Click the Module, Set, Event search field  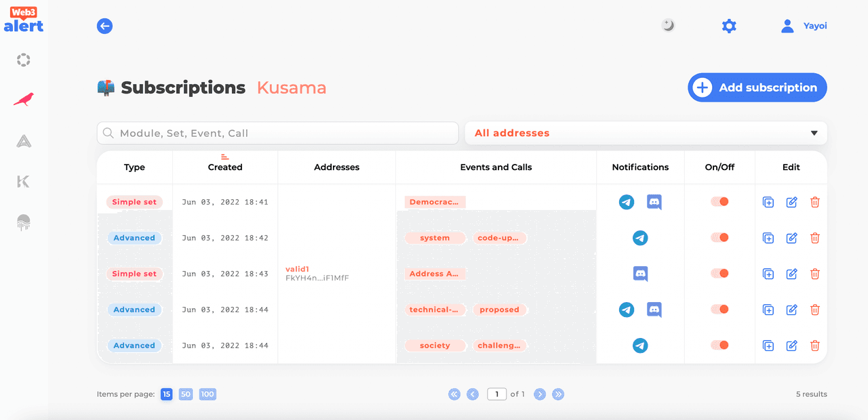(x=278, y=133)
